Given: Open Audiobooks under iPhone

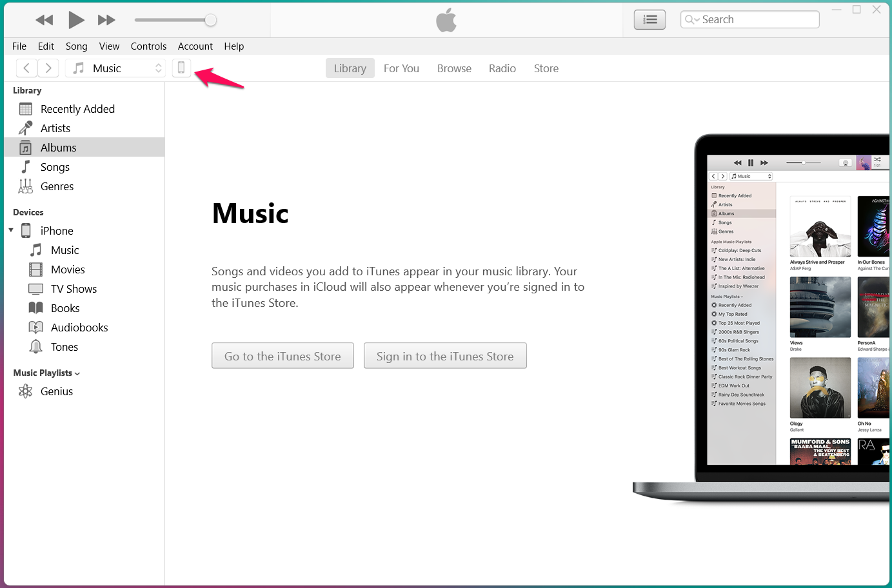Looking at the screenshot, I should pyautogui.click(x=79, y=328).
